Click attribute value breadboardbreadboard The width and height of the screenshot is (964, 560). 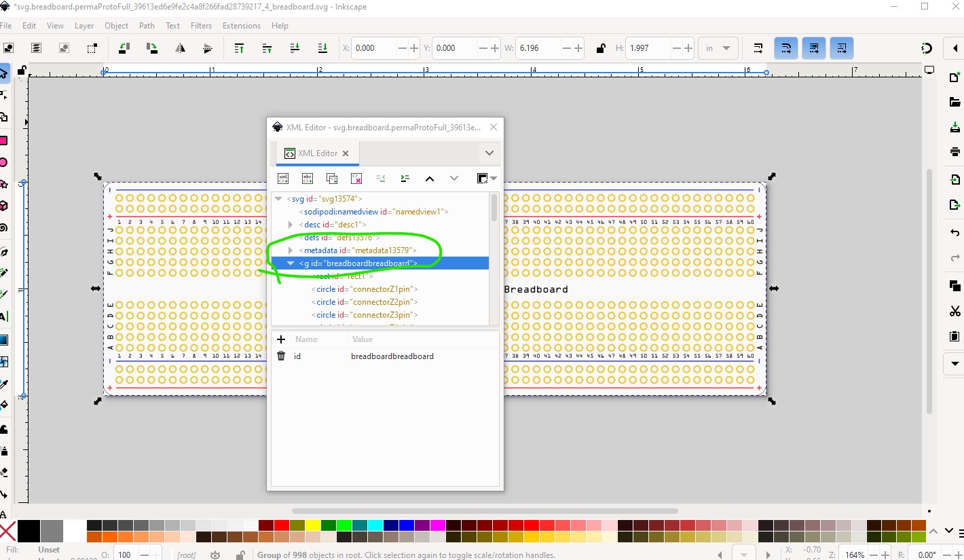coord(392,356)
